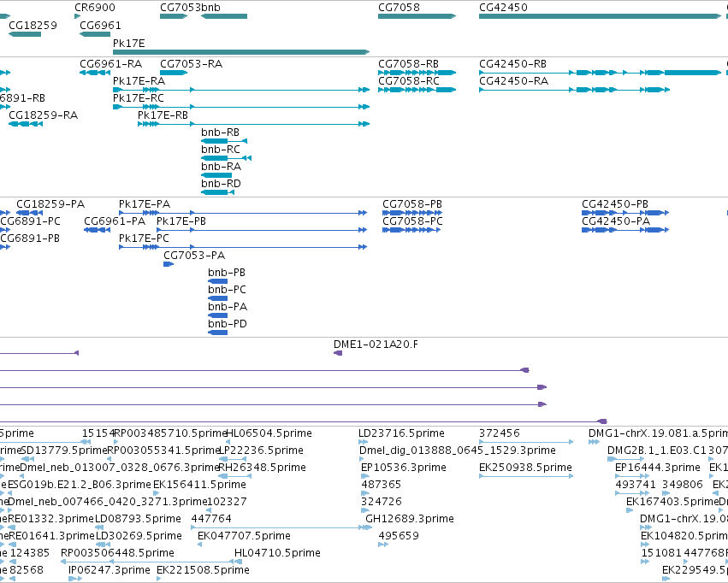Select the CG7053-RA transcript
This screenshot has width=728, height=583.
click(174, 73)
